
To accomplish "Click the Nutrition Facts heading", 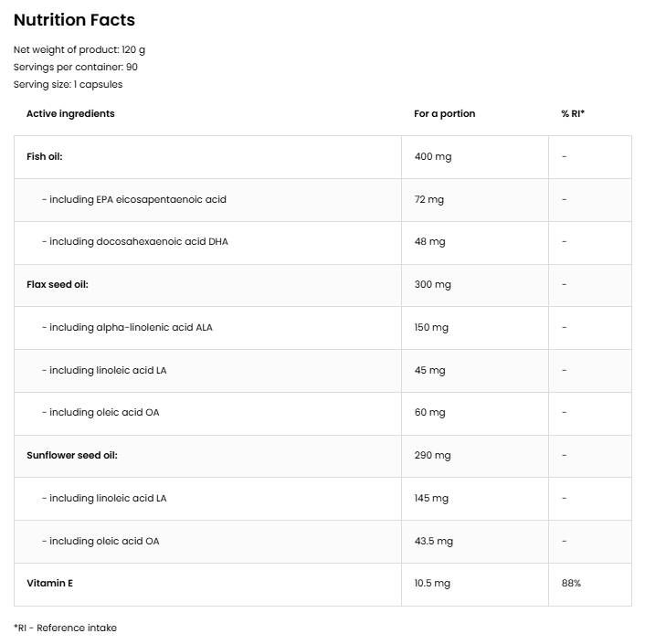I will click(x=74, y=20).
